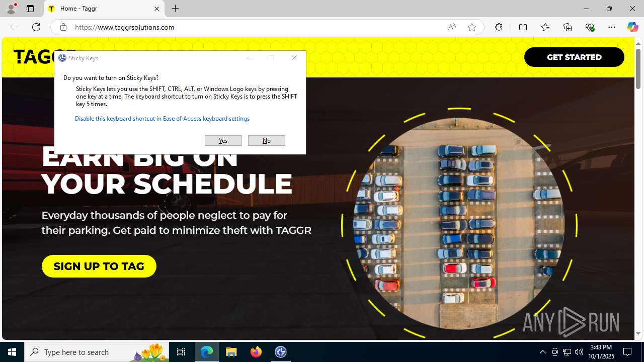The height and width of the screenshot is (362, 644).
Task: Open the Favorites list icon
Action: tap(545, 27)
